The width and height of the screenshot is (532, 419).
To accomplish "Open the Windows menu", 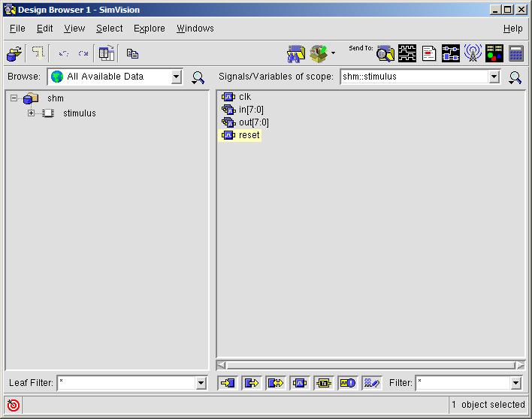I will (195, 29).
